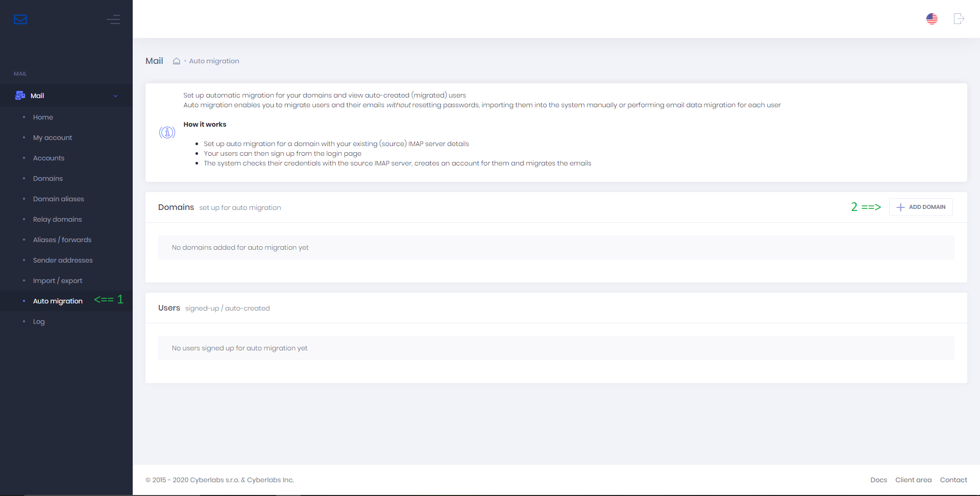The height and width of the screenshot is (496, 980).
Task: Open Home in the sidebar
Action: (43, 117)
